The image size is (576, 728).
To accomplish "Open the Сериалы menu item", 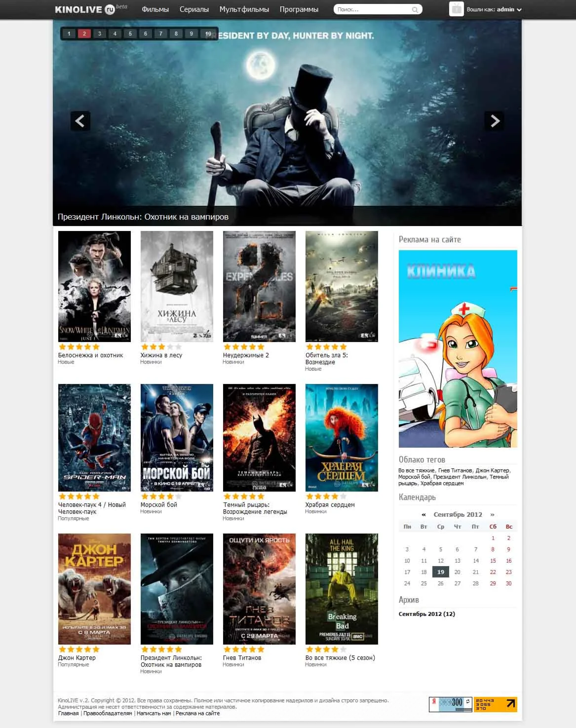I will pos(193,9).
